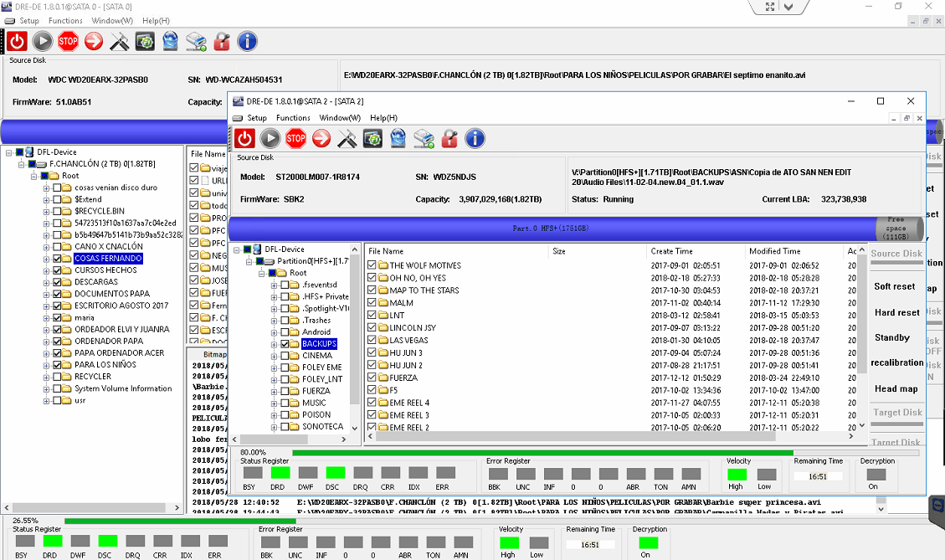Uncheck the LAS VEGAS file checkbox
The width and height of the screenshot is (945, 560).
[x=372, y=340]
